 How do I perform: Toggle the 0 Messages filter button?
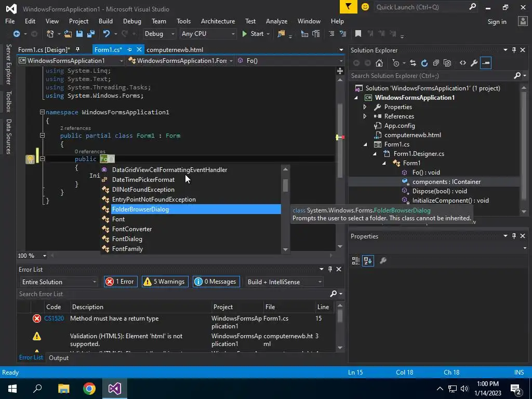coord(216,282)
